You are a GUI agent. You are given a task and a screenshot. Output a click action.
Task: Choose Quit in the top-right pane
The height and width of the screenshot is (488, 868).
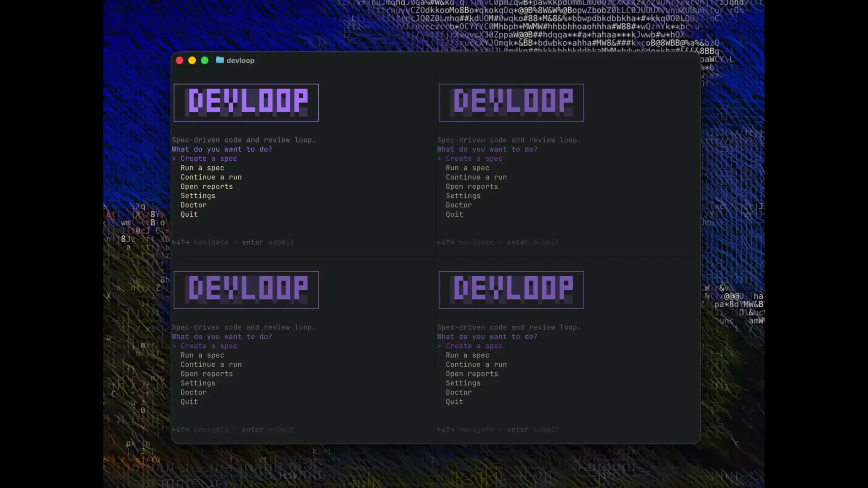click(x=454, y=215)
